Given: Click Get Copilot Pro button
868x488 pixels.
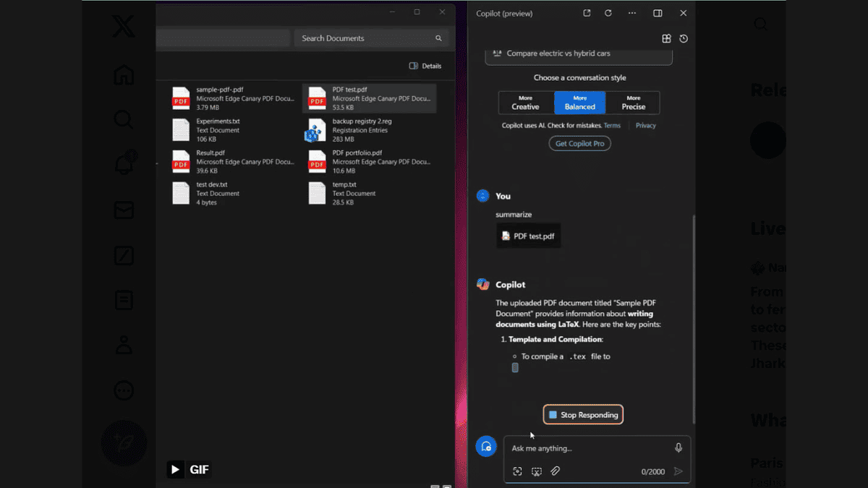Looking at the screenshot, I should (579, 143).
